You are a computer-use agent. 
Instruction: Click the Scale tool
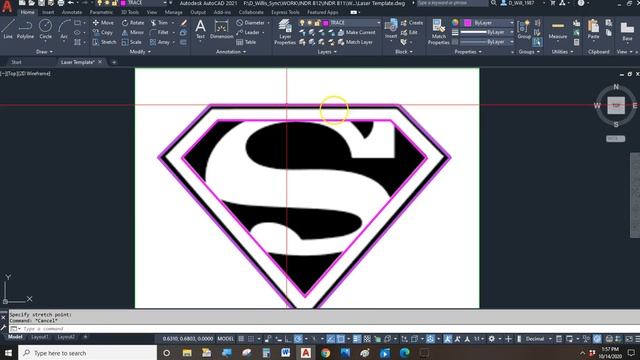[131, 42]
